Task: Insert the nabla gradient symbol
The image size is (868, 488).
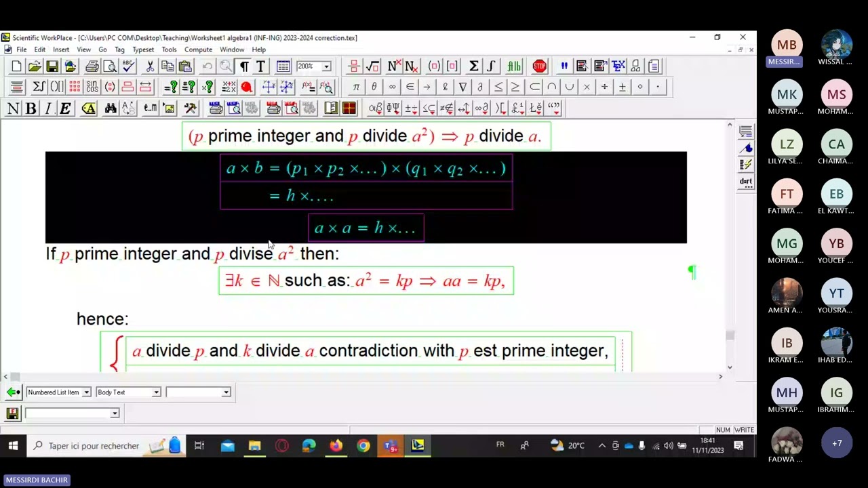Action: click(x=462, y=87)
